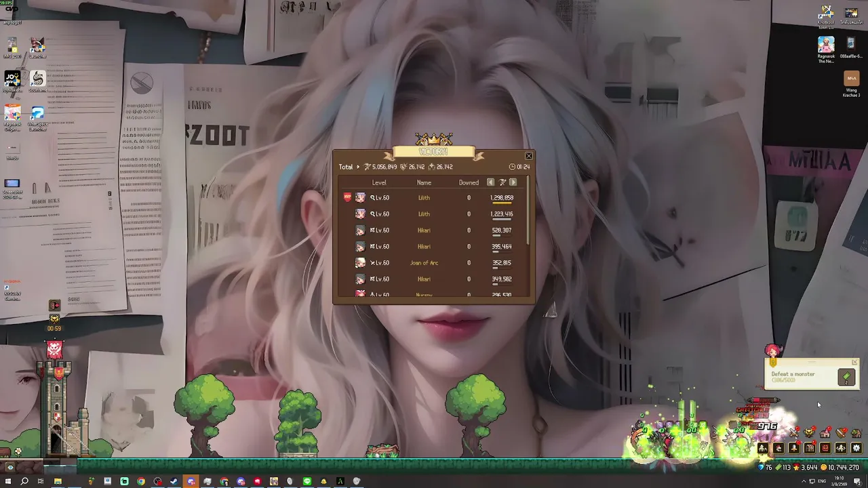The image size is (868, 488).
Task: Switch to the highlighted Discord taskbar app
Action: pyautogui.click(x=191, y=481)
